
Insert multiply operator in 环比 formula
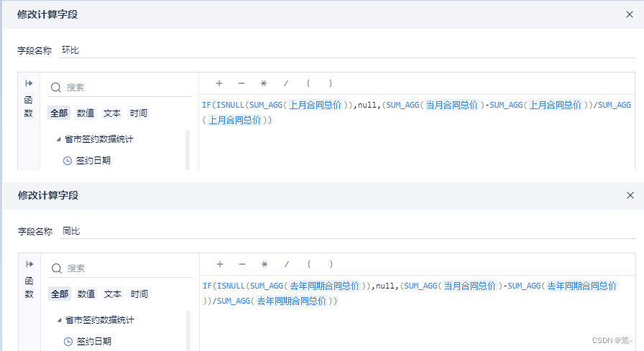coord(264,83)
